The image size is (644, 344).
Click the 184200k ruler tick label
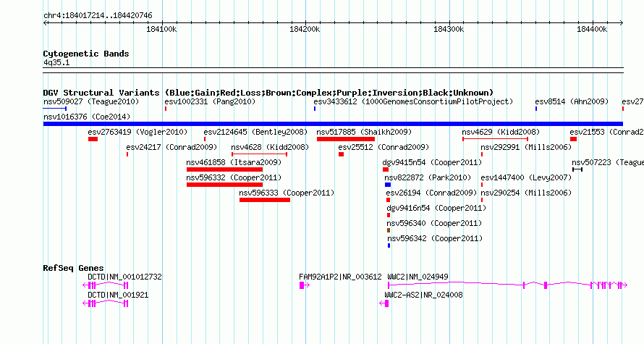click(x=305, y=29)
